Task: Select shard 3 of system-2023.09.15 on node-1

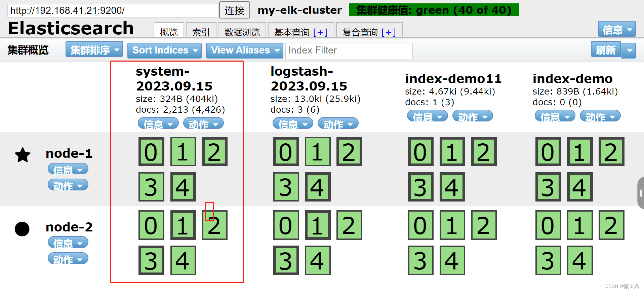Action: coord(151,187)
